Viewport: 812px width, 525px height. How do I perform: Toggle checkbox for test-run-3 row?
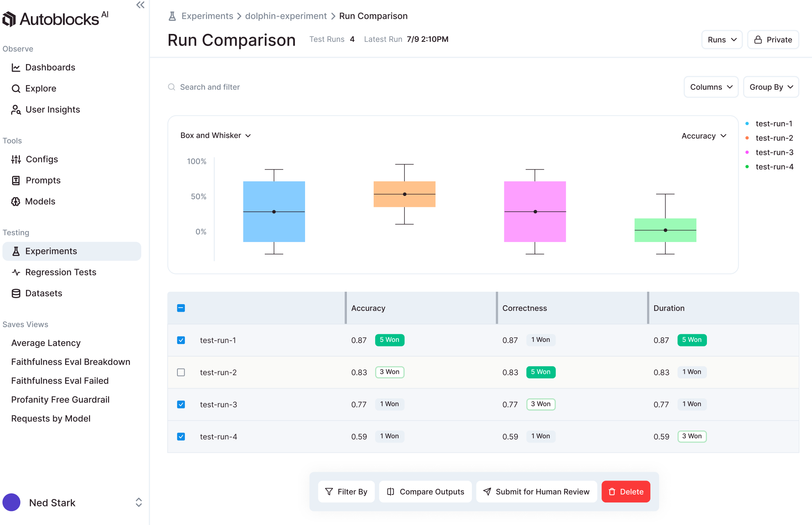(181, 404)
